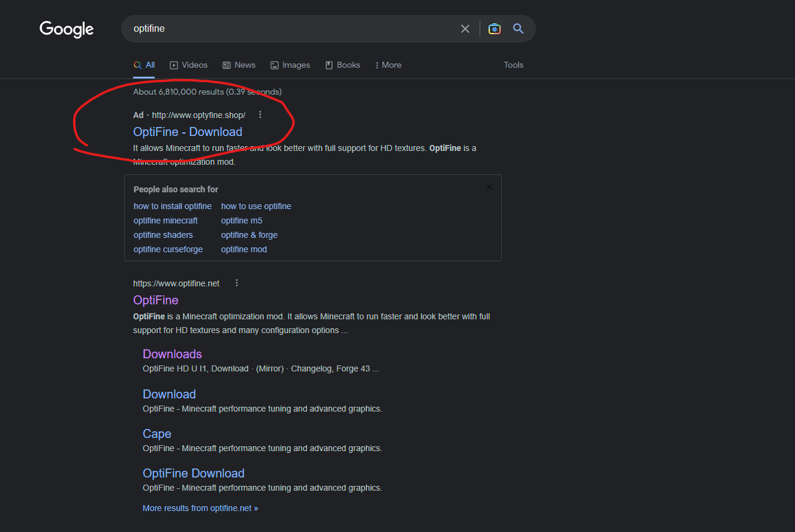The height and width of the screenshot is (532, 795).
Task: Expand the More search filters menu
Action: tap(388, 65)
